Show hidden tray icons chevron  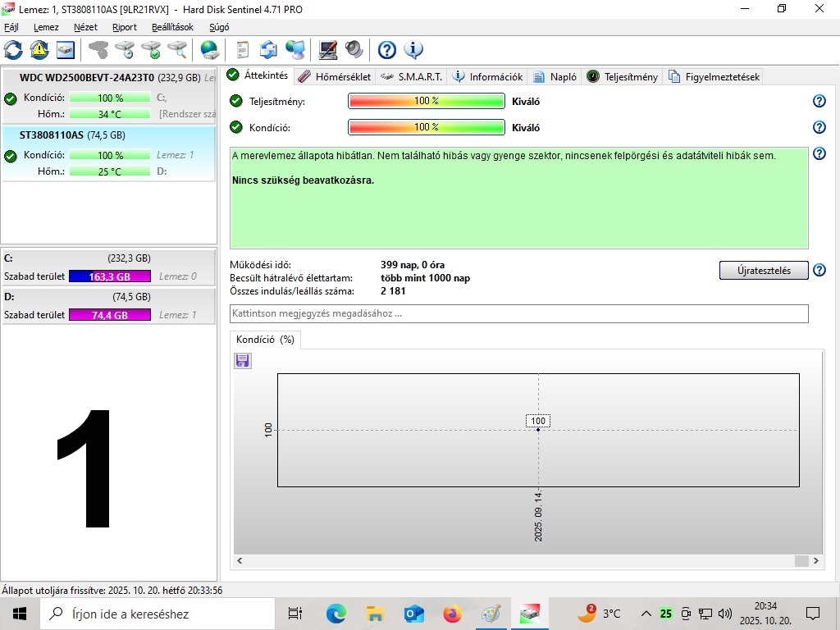pos(646,614)
